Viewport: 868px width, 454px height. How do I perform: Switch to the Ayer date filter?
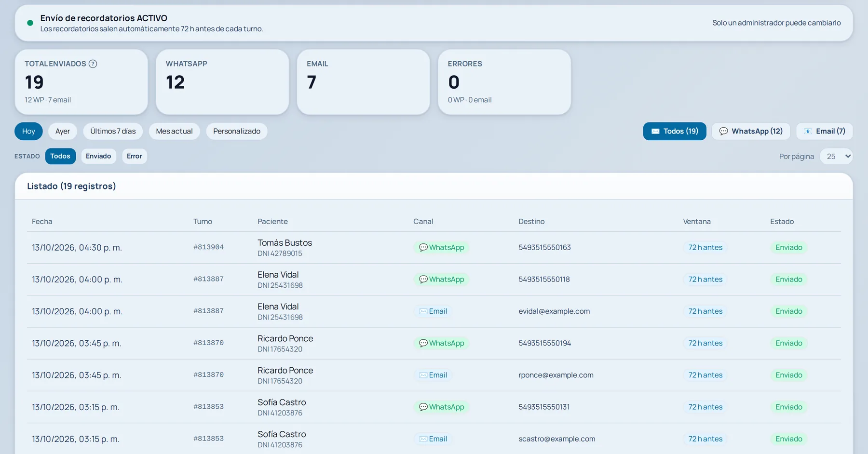(x=63, y=131)
